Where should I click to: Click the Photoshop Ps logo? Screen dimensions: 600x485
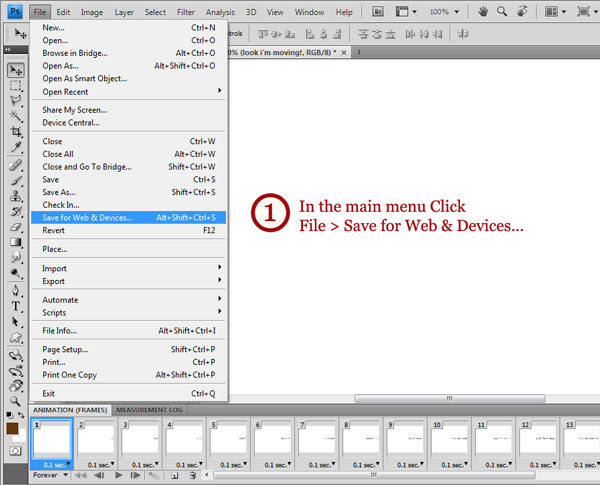pos(15,11)
